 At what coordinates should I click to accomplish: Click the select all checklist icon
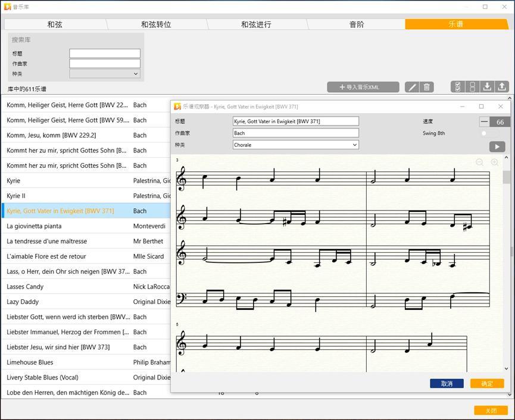(x=457, y=87)
